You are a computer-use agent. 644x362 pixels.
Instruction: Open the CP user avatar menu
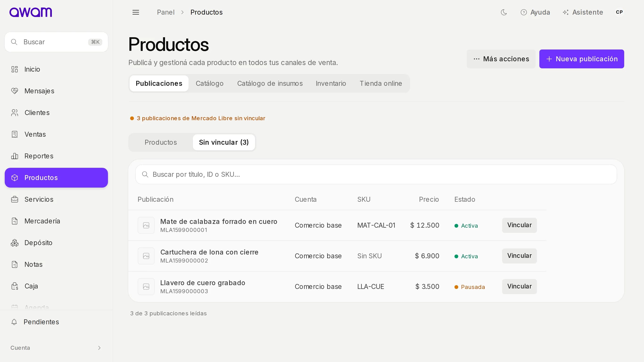619,12
